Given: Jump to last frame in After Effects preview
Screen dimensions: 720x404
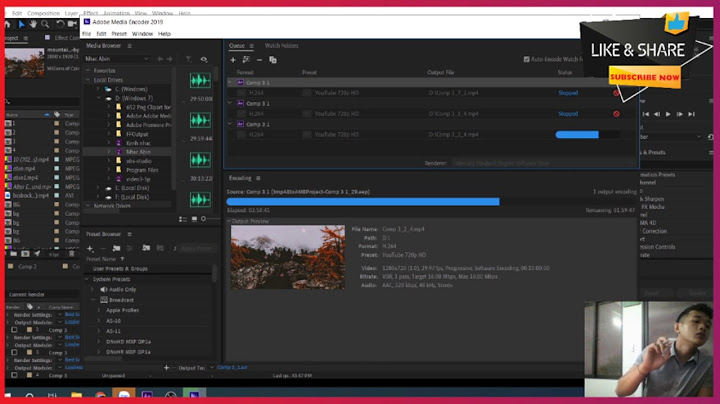Looking at the screenshot, I should pyautogui.click(x=691, y=114).
